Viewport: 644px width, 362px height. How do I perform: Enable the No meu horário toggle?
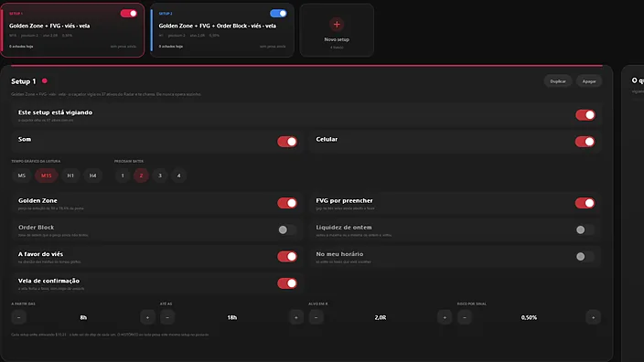tap(585, 257)
